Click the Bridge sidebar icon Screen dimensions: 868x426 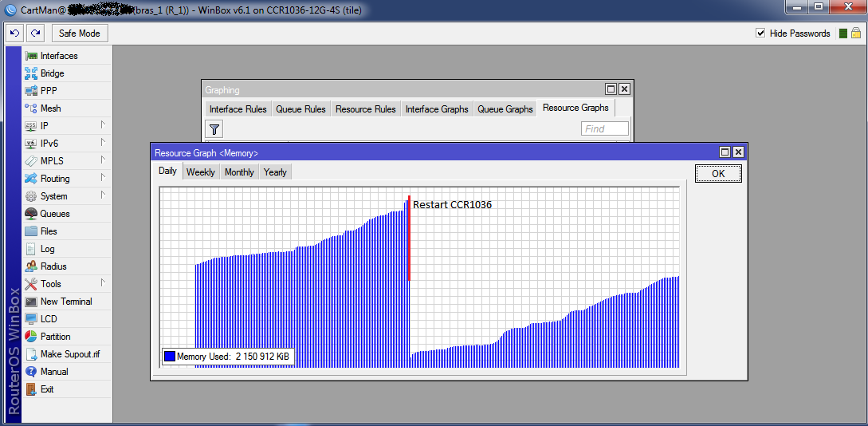[31, 73]
